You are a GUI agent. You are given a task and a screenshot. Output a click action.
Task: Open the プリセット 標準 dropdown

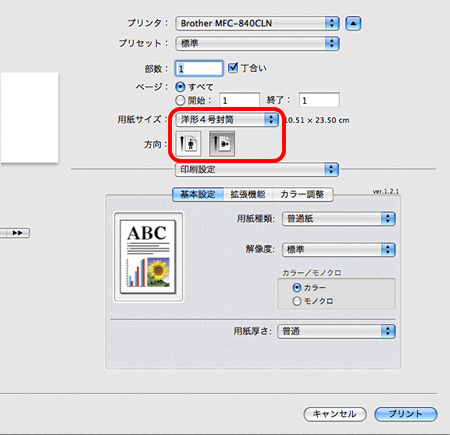pyautogui.click(x=257, y=43)
